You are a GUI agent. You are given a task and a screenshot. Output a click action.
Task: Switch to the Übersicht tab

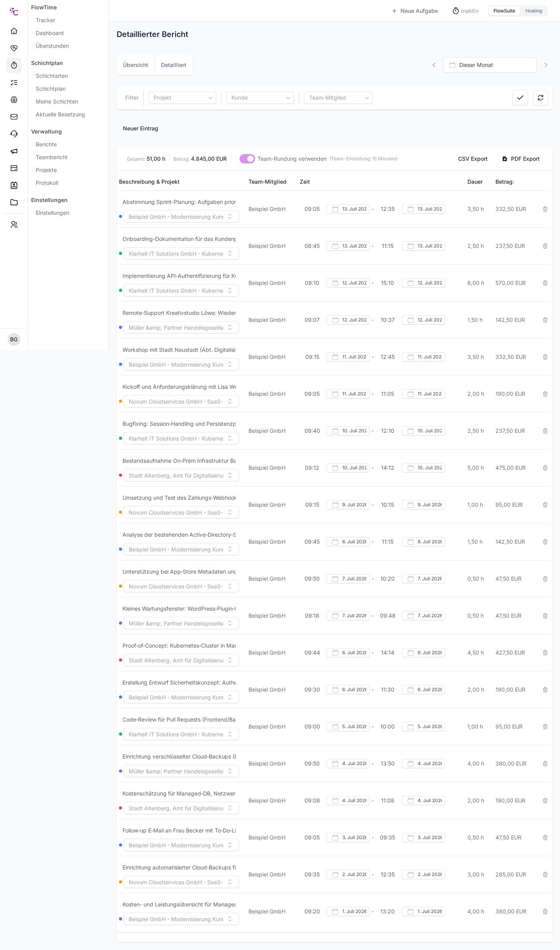tap(135, 65)
